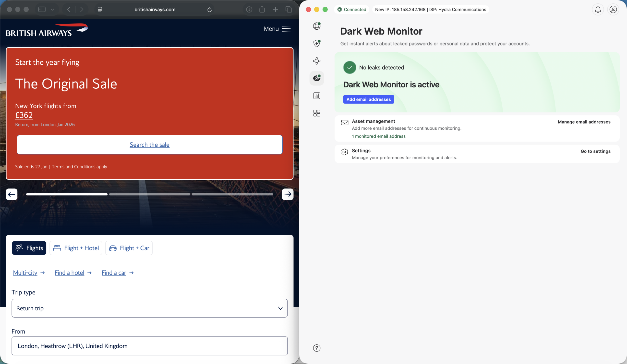Click the Safari sidebar toggle icon

coord(42,10)
